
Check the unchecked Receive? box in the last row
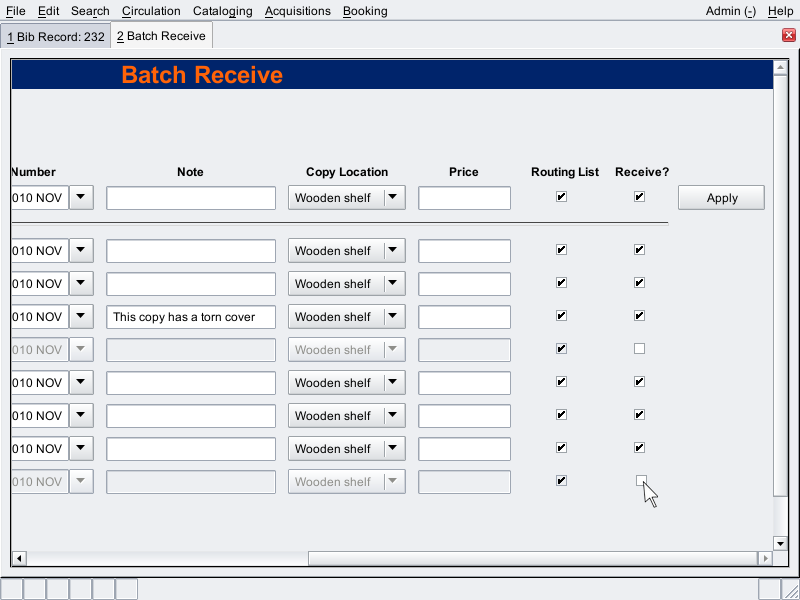pos(640,481)
